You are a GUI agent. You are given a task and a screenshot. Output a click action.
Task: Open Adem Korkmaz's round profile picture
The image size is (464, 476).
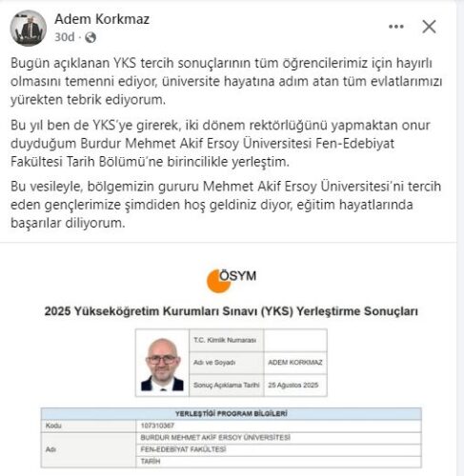point(29,29)
